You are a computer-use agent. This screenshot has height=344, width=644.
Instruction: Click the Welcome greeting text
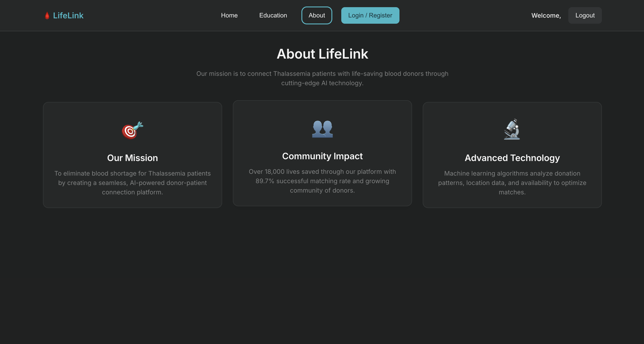point(546,15)
